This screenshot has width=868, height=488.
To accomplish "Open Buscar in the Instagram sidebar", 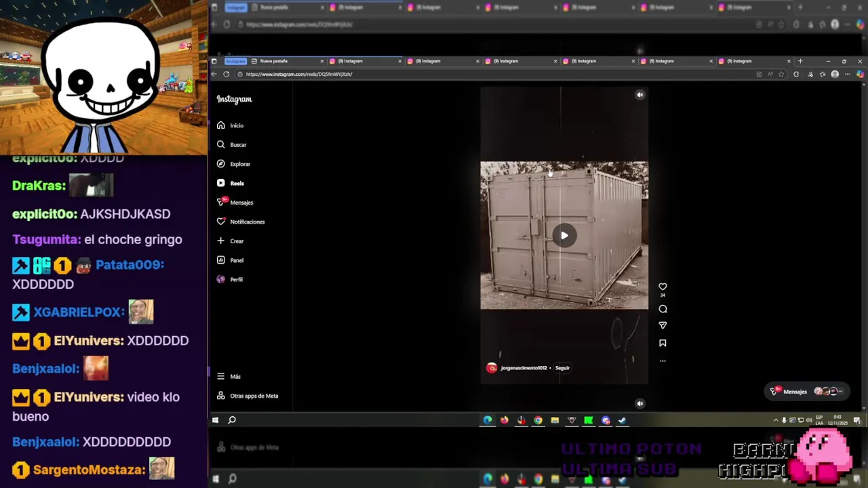I will (x=231, y=144).
